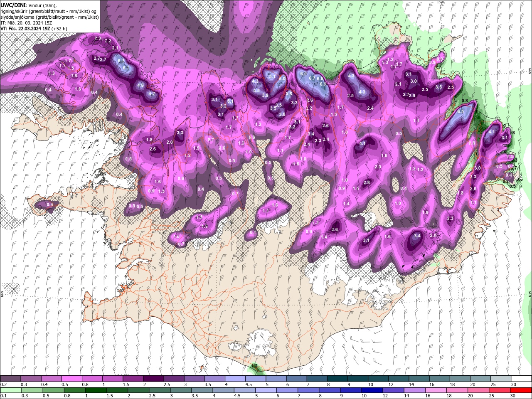Pick lower scale swatch between 0.5 and 0.8
Screen dimensions: 532x399
coord(53,390)
